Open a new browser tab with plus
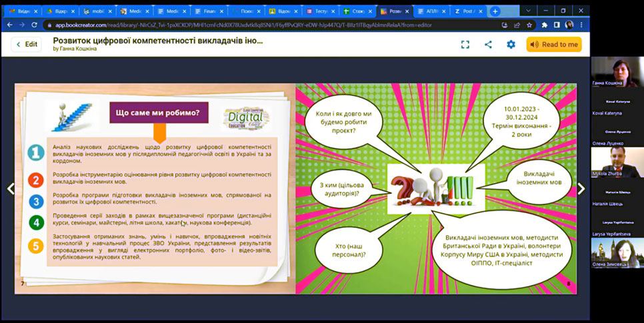The width and height of the screenshot is (644, 323). pos(495,11)
